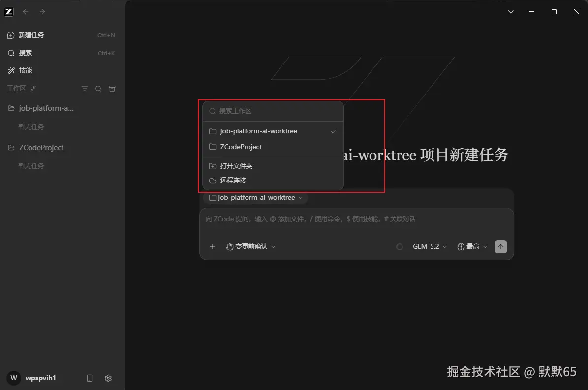Viewport: 588px width, 390px height.
Task: Click 暂无任务 under job-platform-a...
Action: (x=31, y=127)
